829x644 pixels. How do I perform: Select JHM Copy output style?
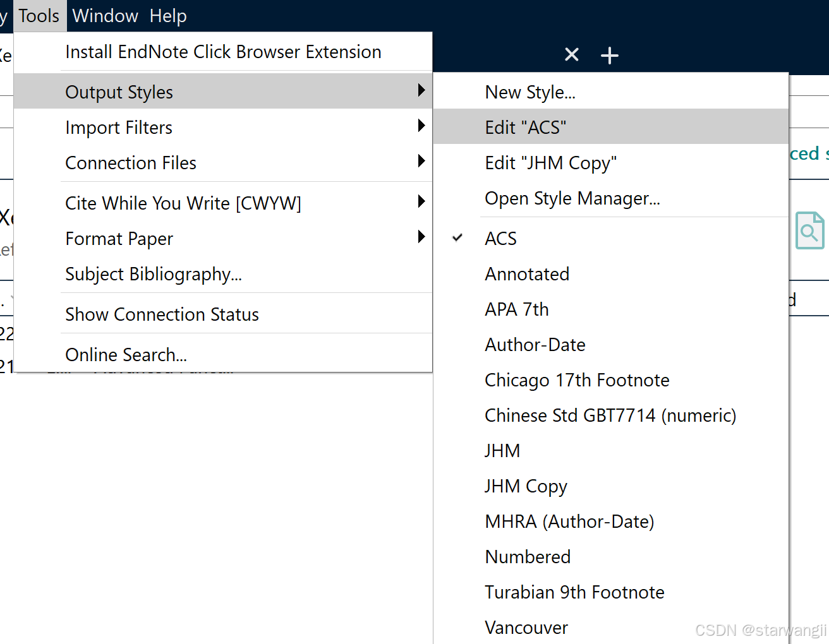(x=611, y=486)
